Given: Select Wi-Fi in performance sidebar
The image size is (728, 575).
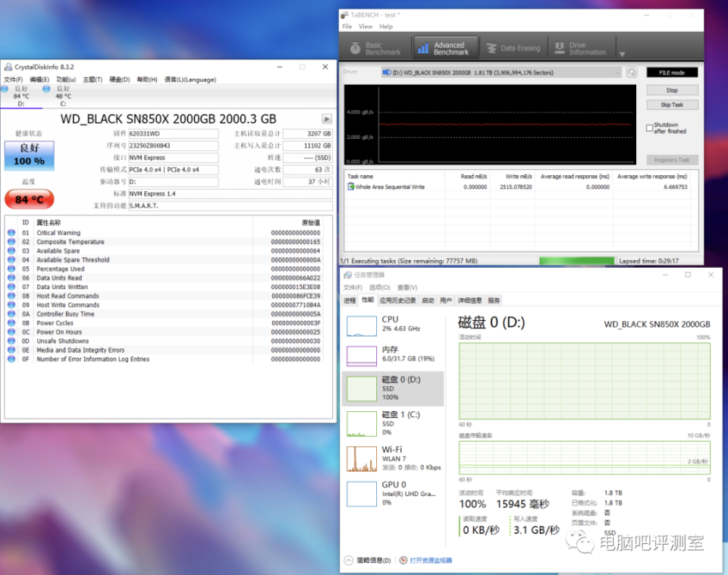Looking at the screenshot, I should 362,459.
